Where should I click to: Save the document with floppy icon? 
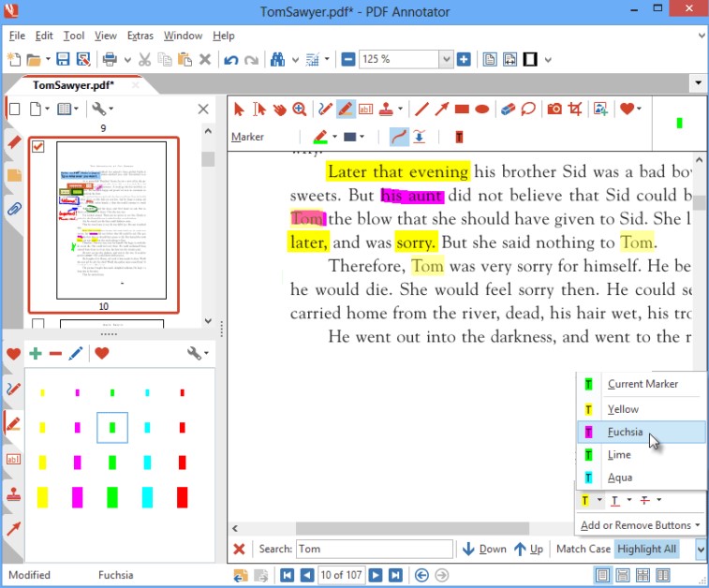(x=63, y=59)
